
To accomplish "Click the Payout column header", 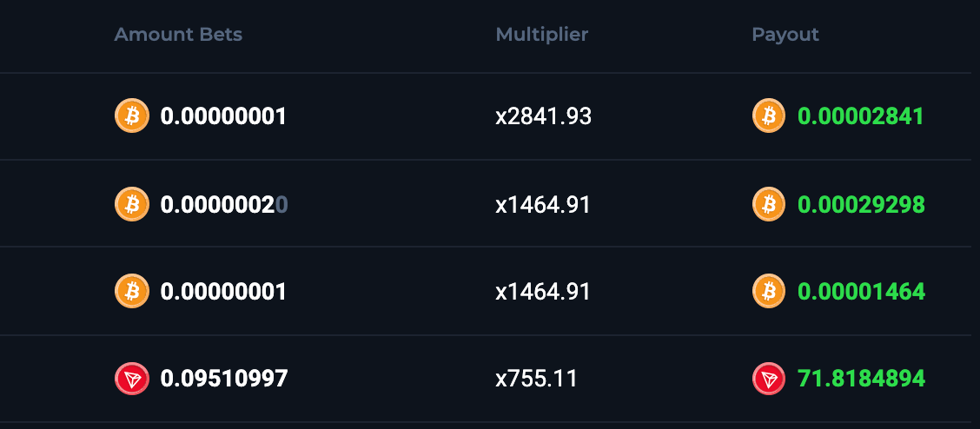I will point(785,35).
